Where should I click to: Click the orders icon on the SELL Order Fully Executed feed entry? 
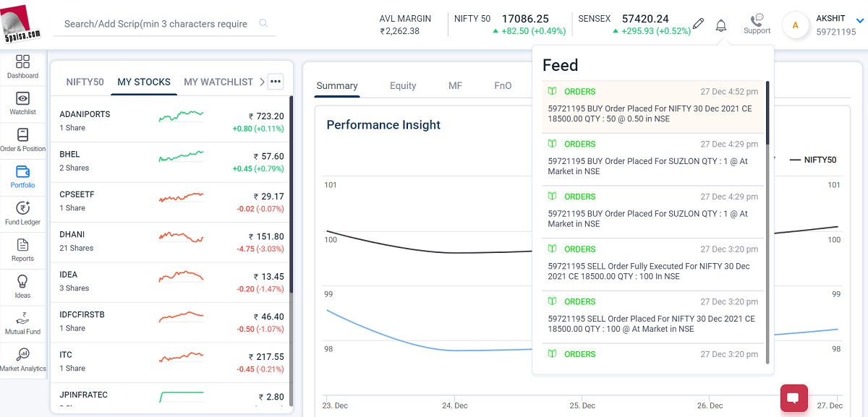(x=552, y=249)
